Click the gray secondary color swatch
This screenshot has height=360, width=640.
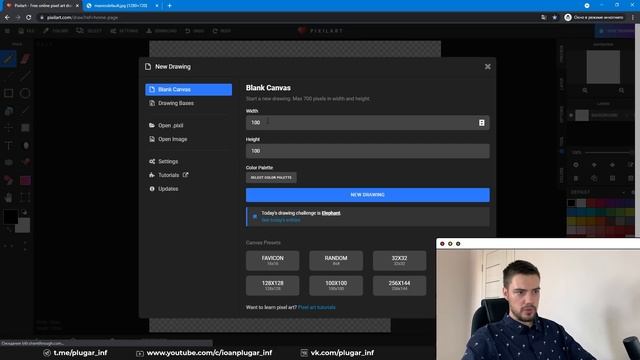pyautogui.click(x=23, y=226)
